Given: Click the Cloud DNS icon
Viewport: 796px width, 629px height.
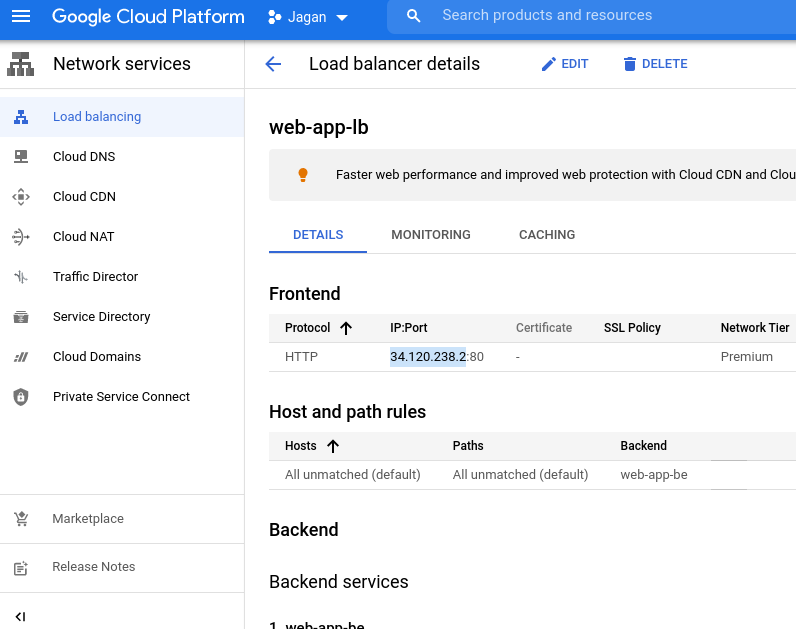Looking at the screenshot, I should pos(21,156).
